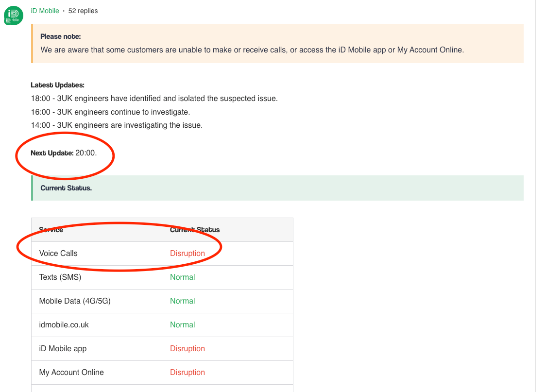Select the 14:00 update 'investigating the issue'
Viewport: 546px width, 392px height.
117,125
